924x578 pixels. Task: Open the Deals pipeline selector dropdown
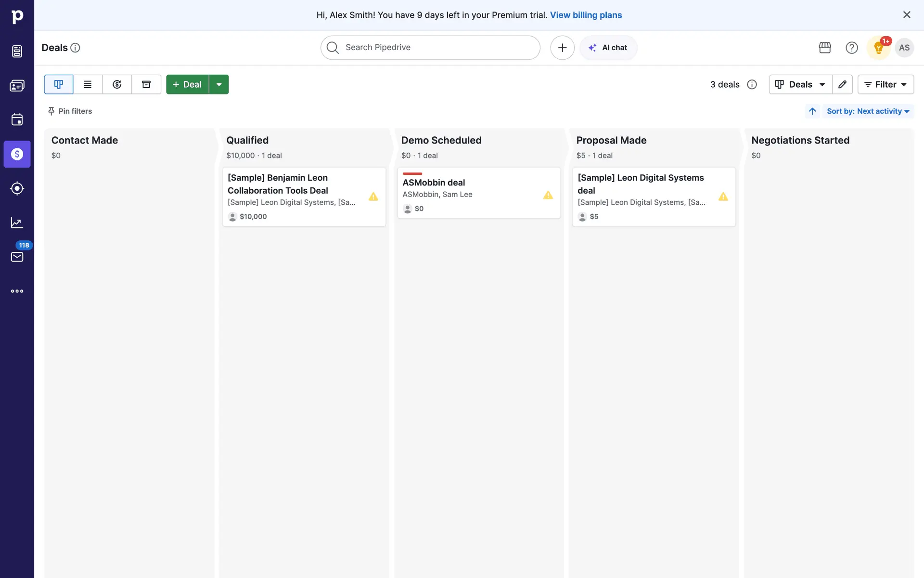tap(800, 84)
